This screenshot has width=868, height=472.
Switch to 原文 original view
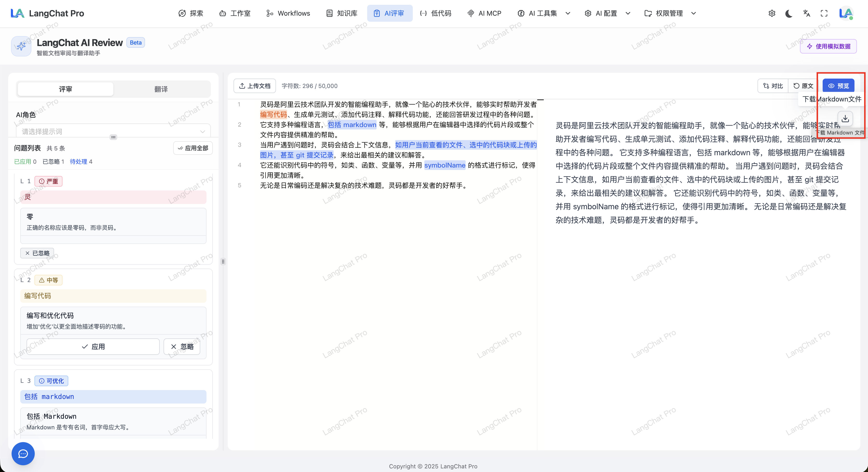803,86
